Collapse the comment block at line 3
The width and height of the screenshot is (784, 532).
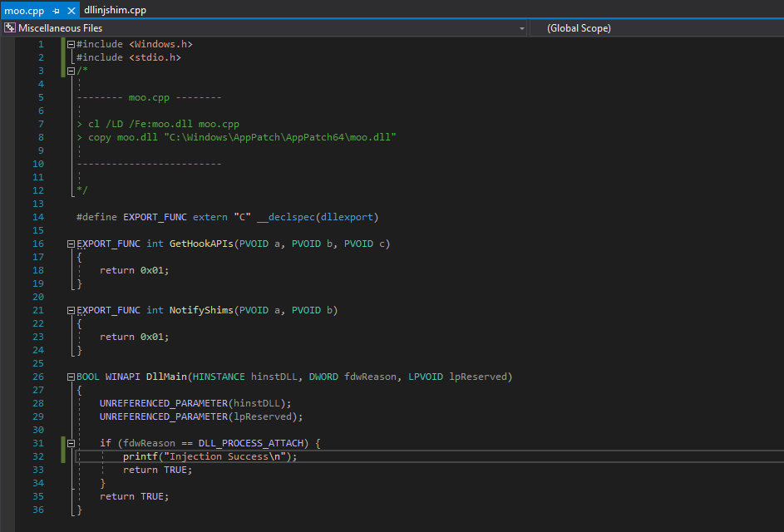coord(71,71)
